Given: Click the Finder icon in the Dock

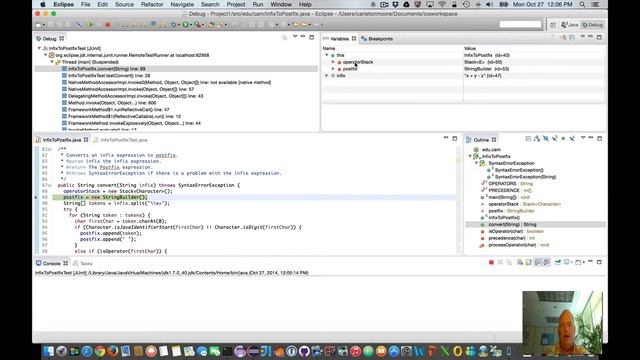Looking at the screenshot, I should 48,351.
